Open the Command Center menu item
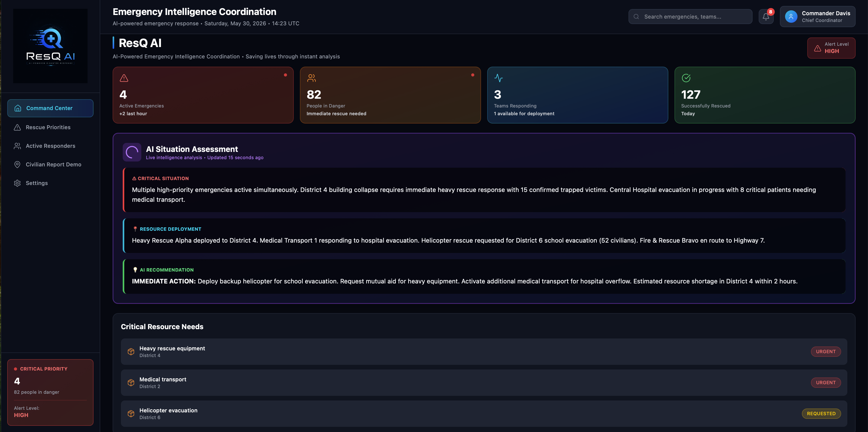This screenshot has width=868, height=432. click(50, 108)
